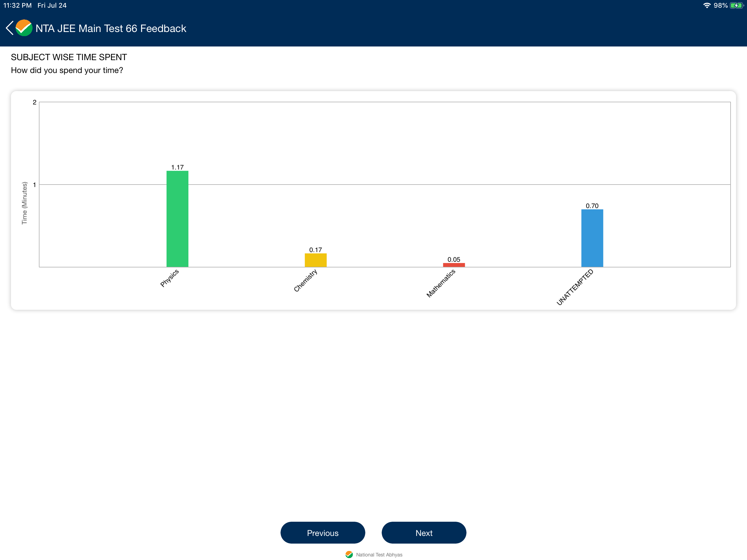Tap the UNATTEMPTED axis label
Screen dimensions: 747x560
pos(574,287)
